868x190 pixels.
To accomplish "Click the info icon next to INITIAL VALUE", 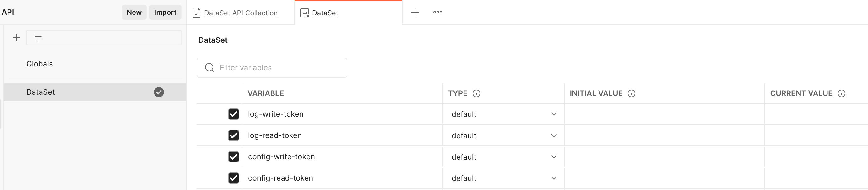I will (631, 93).
